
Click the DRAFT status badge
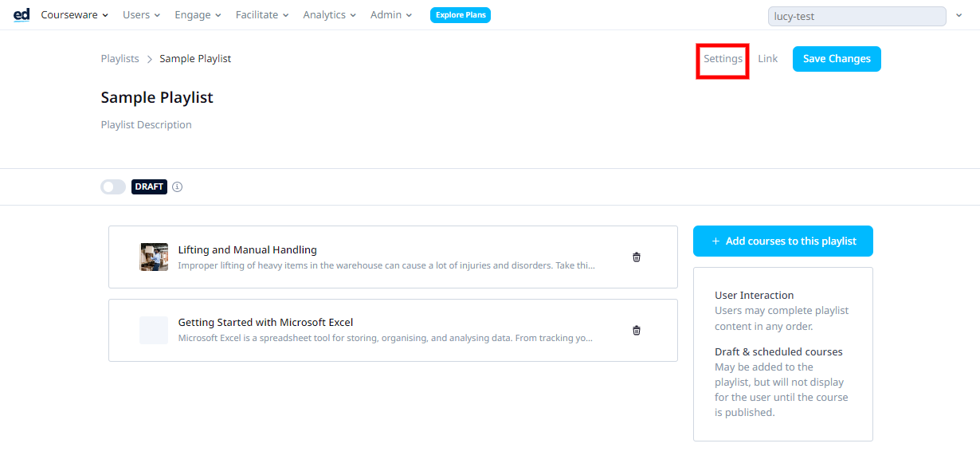coord(149,187)
